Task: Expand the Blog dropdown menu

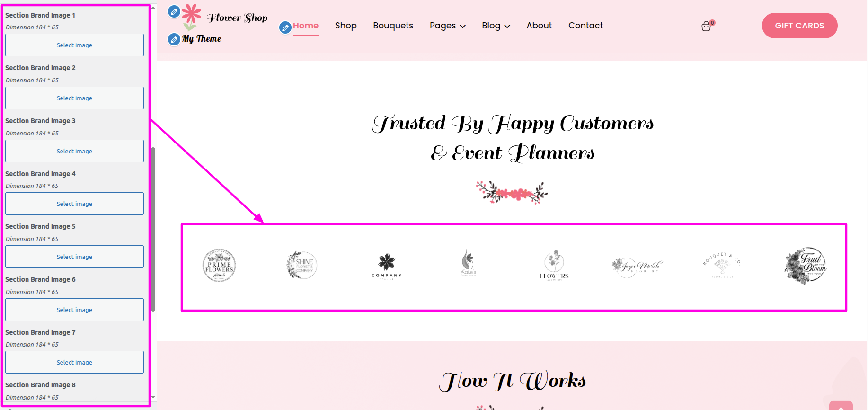Action: click(x=496, y=26)
